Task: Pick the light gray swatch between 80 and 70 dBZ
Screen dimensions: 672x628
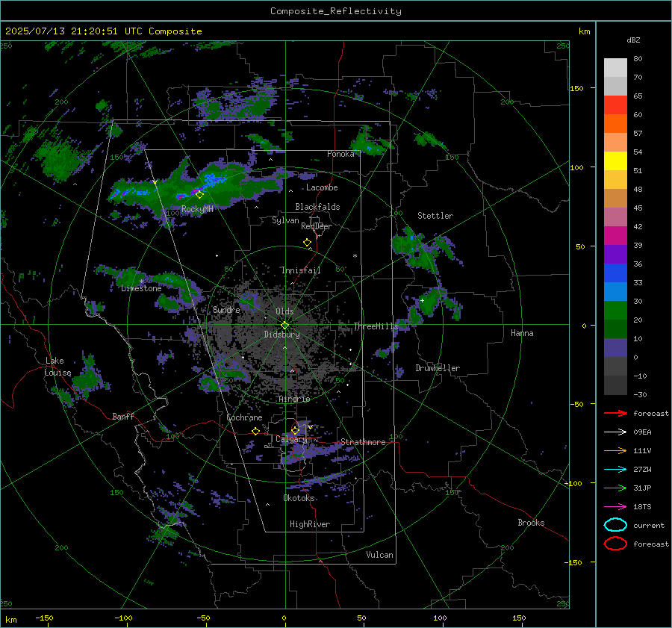Action: click(615, 67)
